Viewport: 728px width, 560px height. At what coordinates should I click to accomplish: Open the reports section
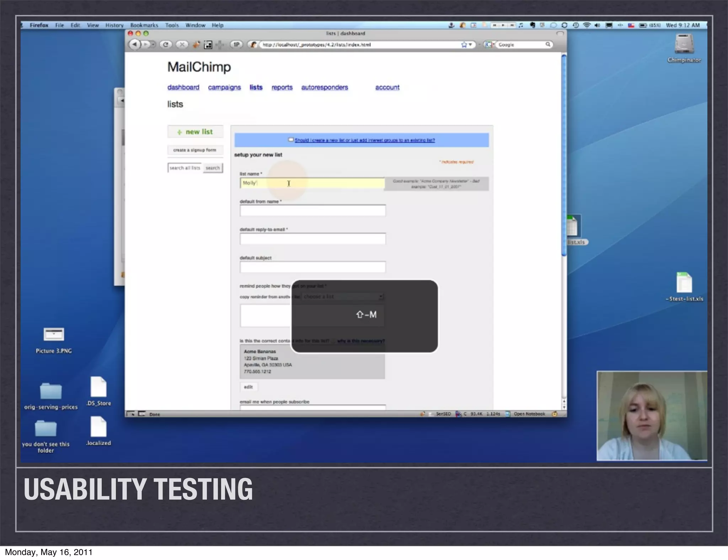pyautogui.click(x=282, y=87)
